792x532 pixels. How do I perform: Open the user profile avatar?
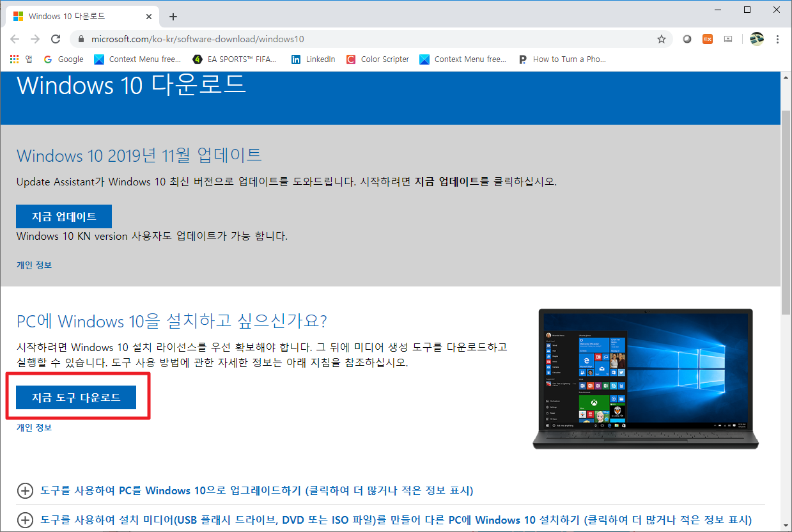pos(757,39)
